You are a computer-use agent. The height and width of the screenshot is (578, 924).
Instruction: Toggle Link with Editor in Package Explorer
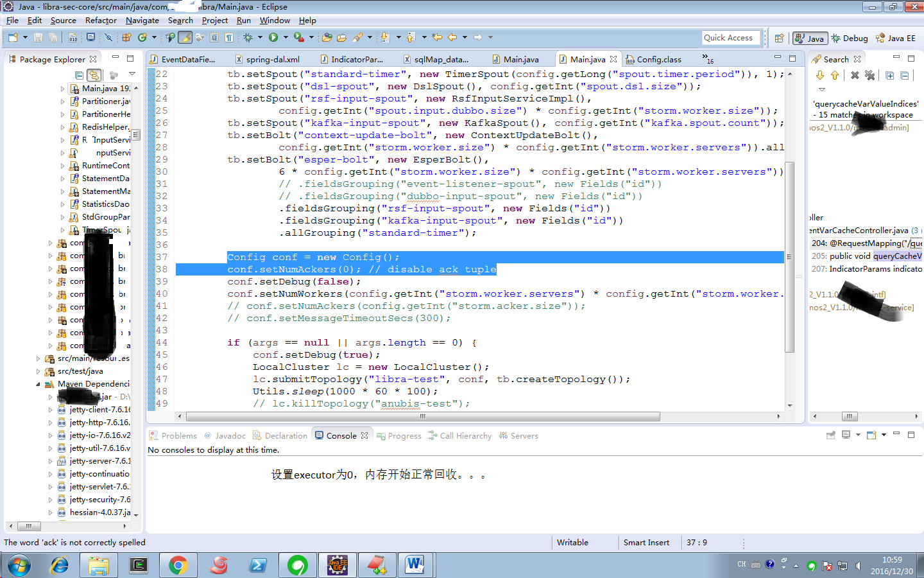[94, 75]
